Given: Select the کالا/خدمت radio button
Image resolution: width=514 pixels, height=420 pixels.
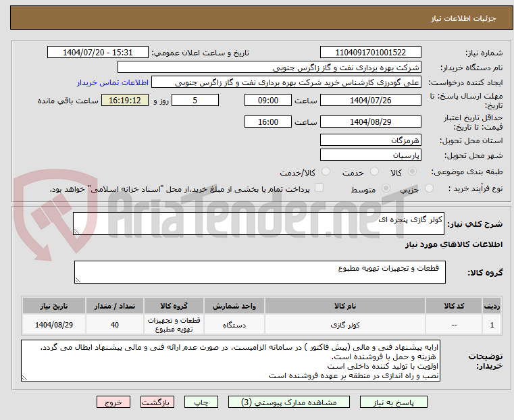Looking at the screenshot, I should pyautogui.click(x=326, y=172).
